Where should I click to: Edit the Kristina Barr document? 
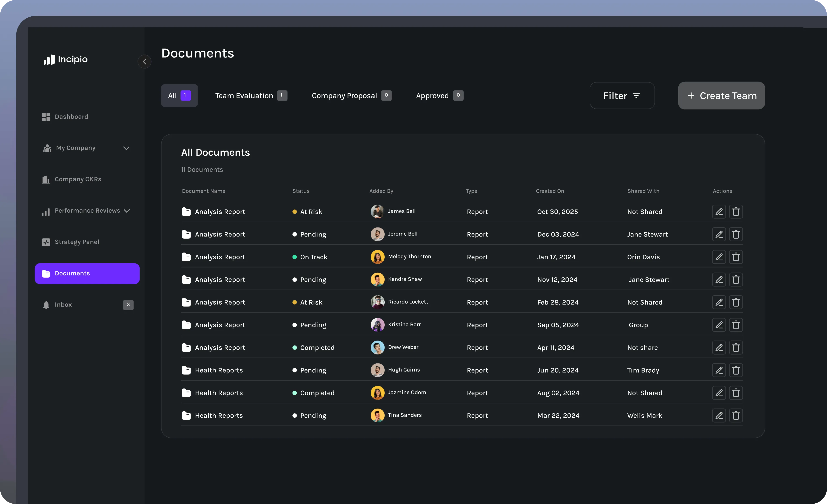coord(719,325)
